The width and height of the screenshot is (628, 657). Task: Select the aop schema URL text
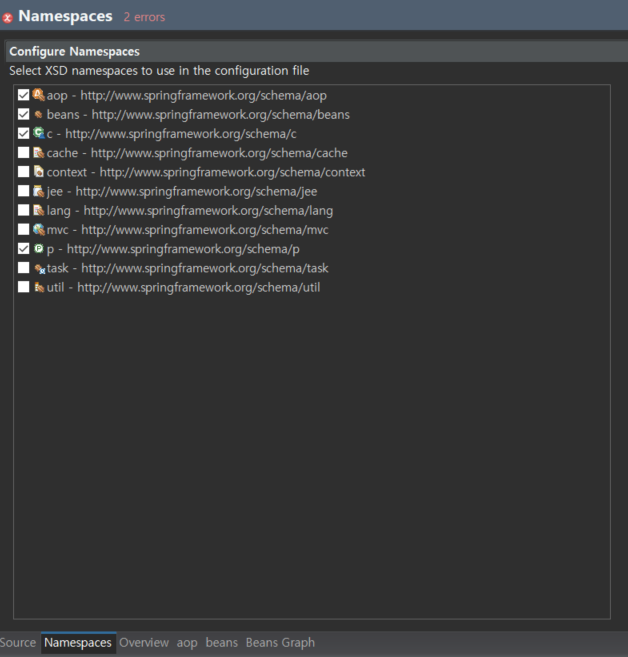[203, 96]
